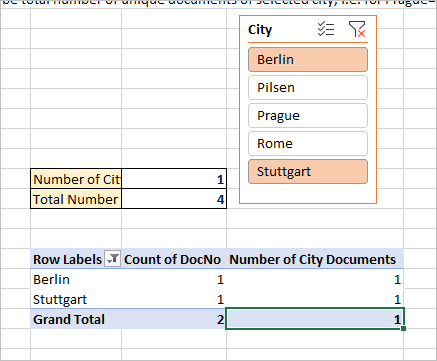This screenshot has width=437, height=361.
Task: Toggle multi-select in City slicer
Action: [325, 29]
